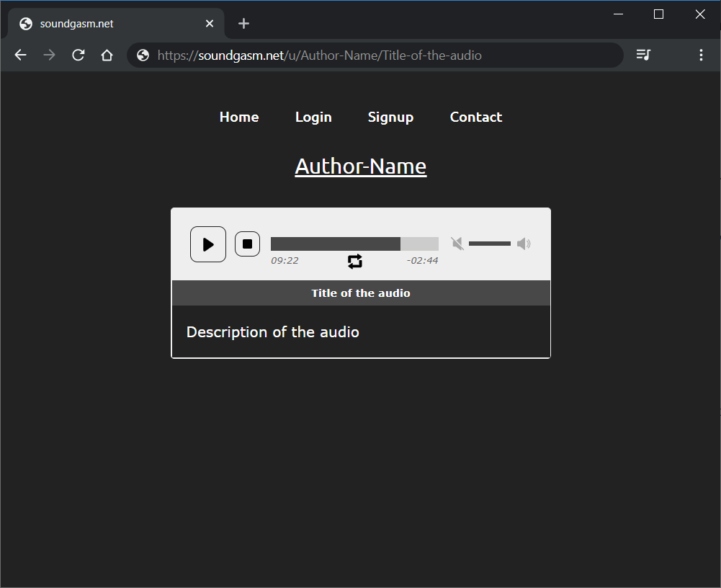Click the audio progress seek bar

tap(354, 244)
